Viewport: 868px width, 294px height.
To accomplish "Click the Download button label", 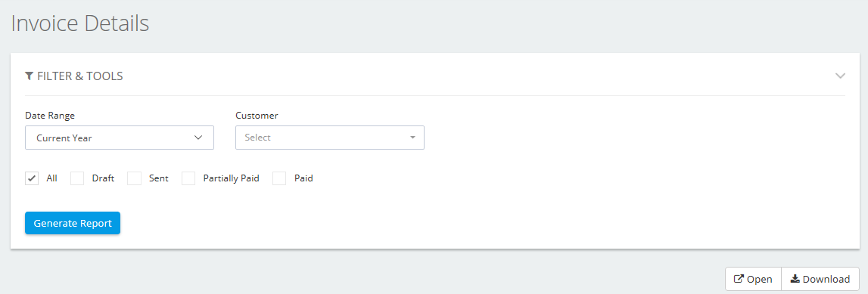I will coord(826,280).
